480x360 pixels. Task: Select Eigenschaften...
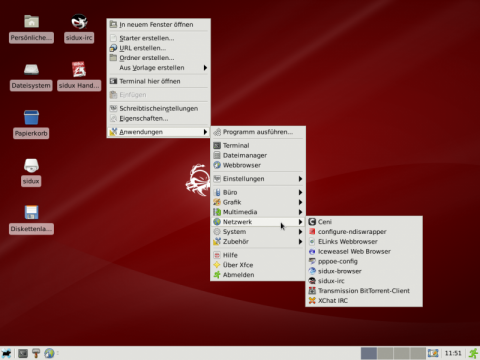point(158,118)
